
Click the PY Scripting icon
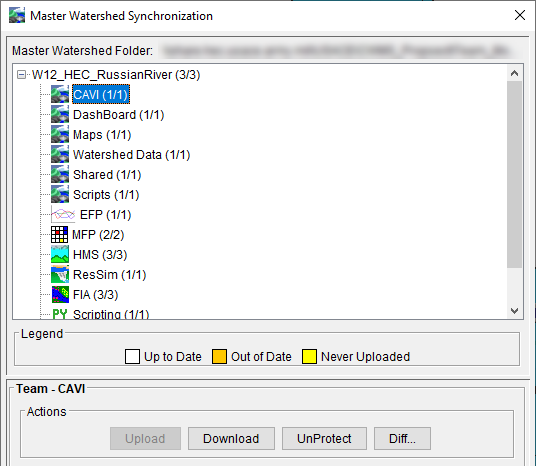click(59, 314)
